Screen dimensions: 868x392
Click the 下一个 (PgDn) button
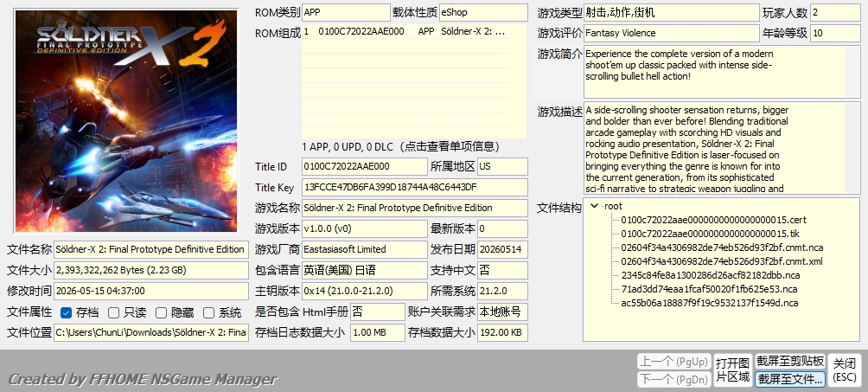673,379
